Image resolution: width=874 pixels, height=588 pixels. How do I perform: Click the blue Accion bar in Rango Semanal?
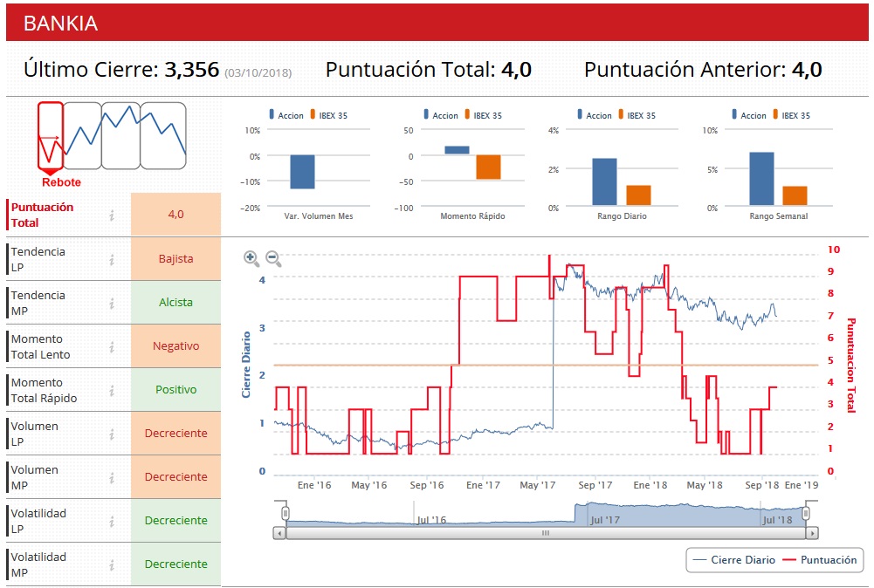(x=761, y=179)
